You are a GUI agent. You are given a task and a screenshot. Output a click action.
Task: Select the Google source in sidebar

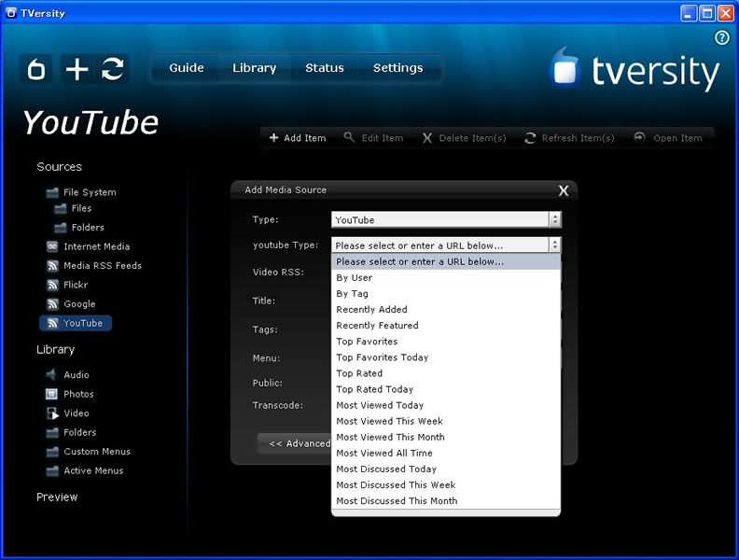pyautogui.click(x=79, y=304)
